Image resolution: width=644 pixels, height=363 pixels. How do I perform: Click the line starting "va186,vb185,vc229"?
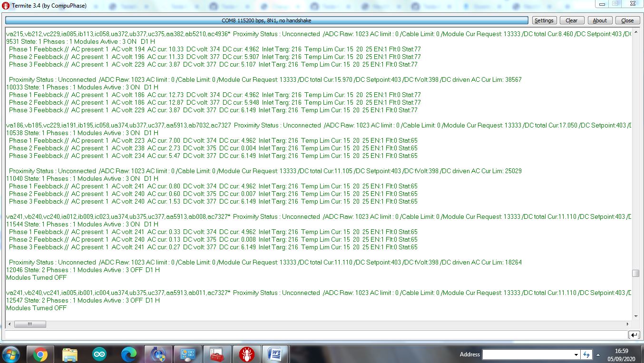[x=319, y=125]
